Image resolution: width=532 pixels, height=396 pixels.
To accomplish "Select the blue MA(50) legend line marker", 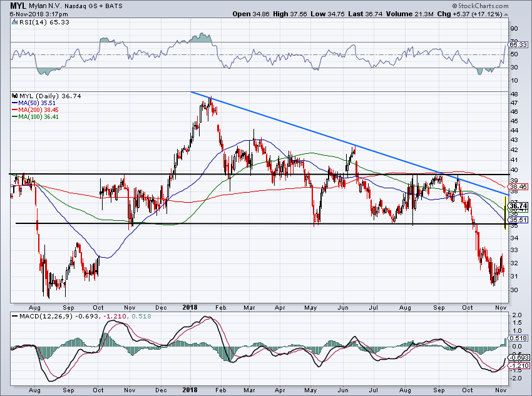I will coord(15,103).
